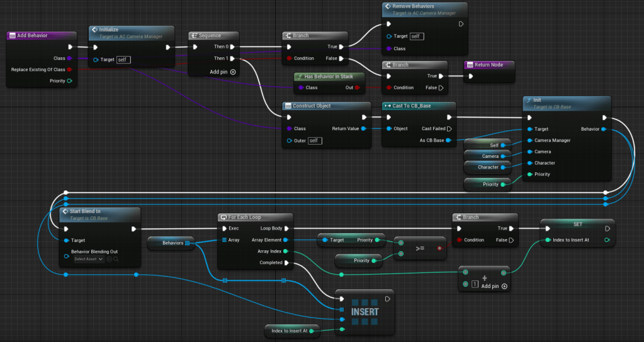Viewport: 644px width, 342px height.
Task: Click the Cast To CB_Base node icon
Action: pos(387,106)
